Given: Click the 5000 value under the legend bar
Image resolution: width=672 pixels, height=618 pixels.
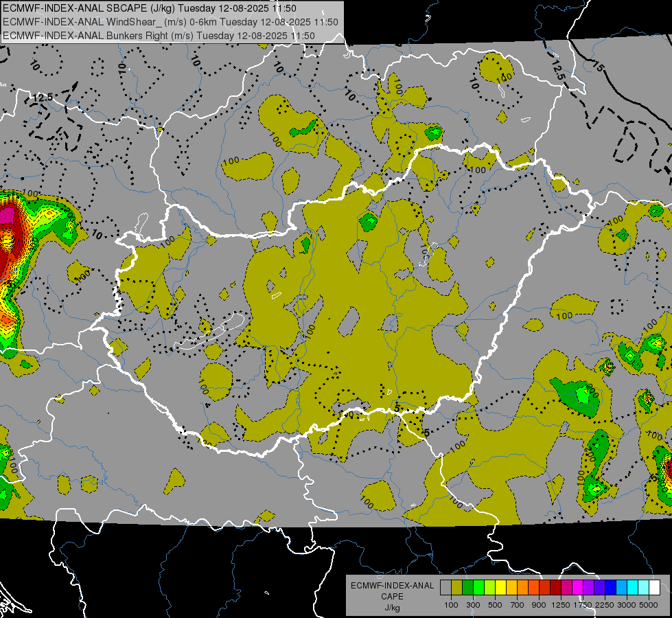Looking at the screenshot, I should click(649, 605).
